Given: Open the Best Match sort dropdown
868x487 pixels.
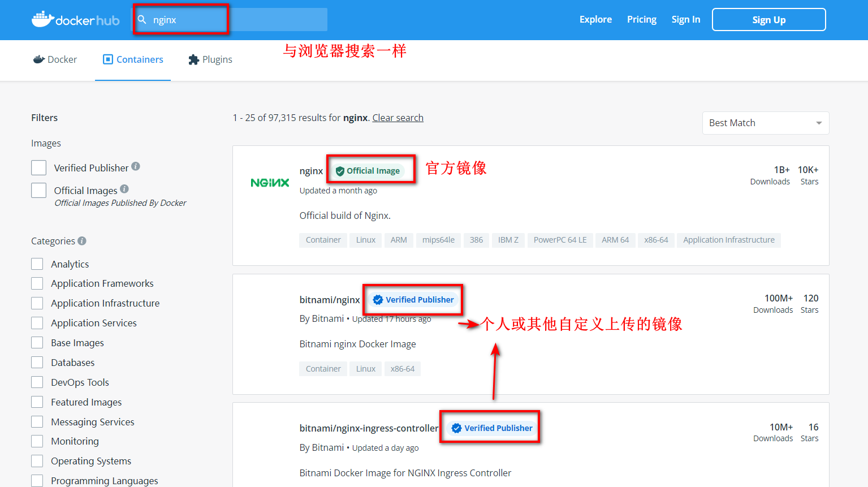Looking at the screenshot, I should tap(766, 123).
